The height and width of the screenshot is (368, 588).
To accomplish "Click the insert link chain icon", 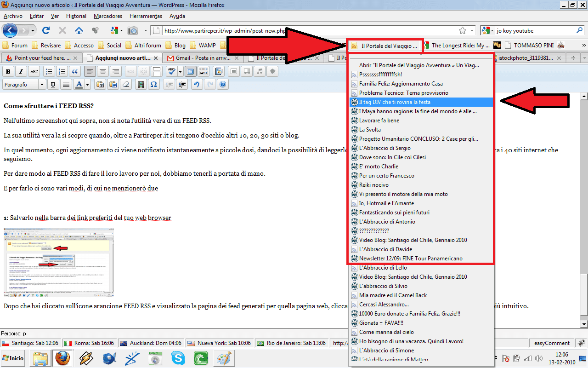I will coord(131,71).
